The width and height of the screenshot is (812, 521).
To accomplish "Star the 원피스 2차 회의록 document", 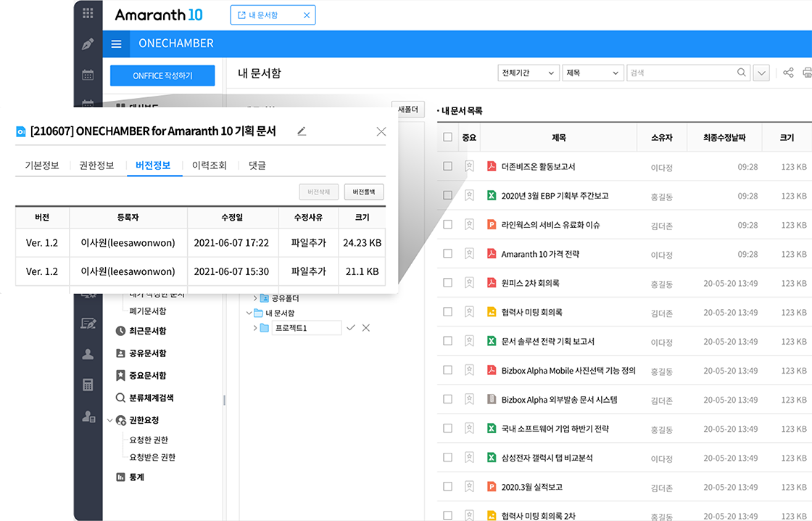I will click(x=469, y=282).
